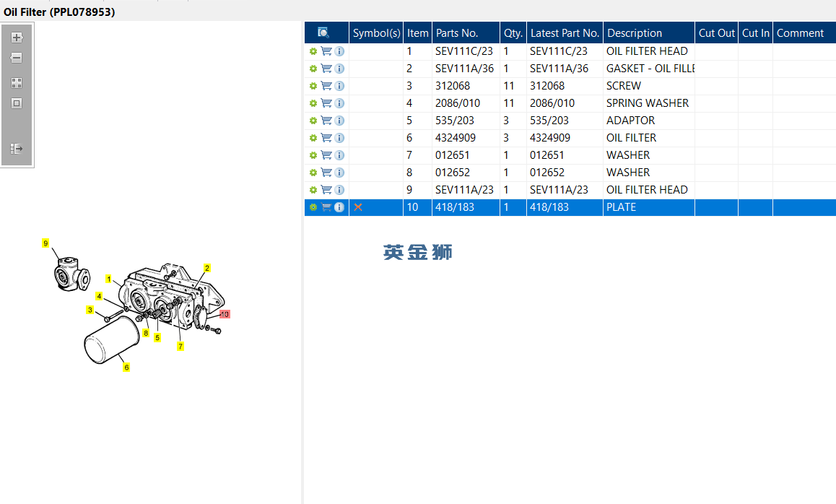
Task: Add SEV111A/23 oil filter head to cart
Action: 326,190
